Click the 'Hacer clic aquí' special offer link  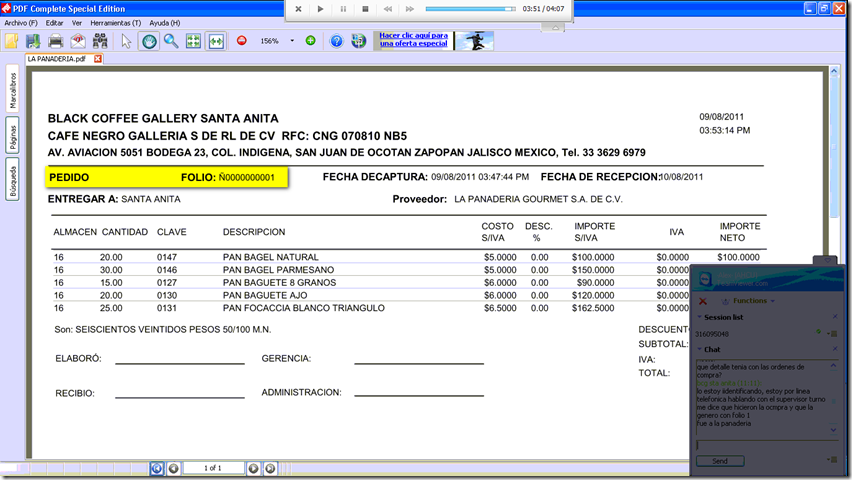[x=412, y=40]
